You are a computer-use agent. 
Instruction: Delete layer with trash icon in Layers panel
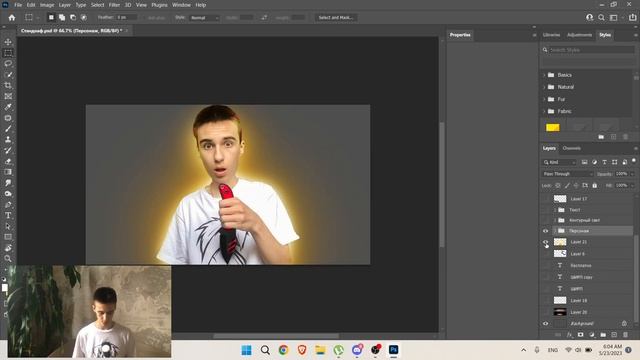click(x=625, y=335)
